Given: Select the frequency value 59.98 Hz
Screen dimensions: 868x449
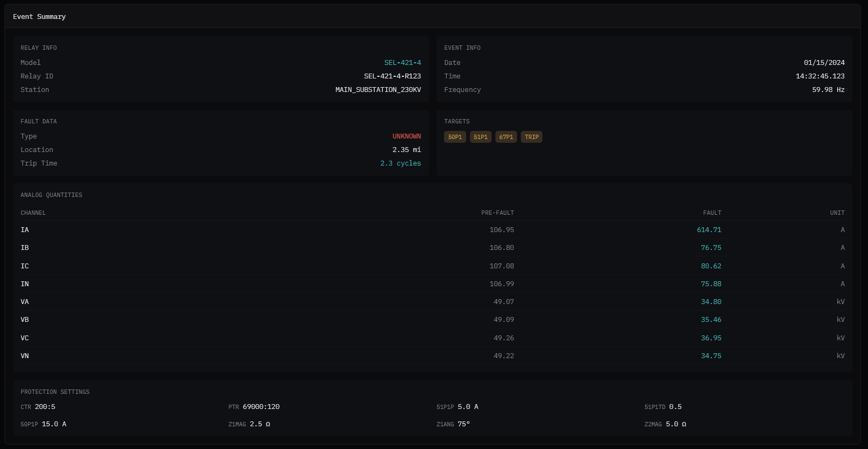Looking at the screenshot, I should 828,90.
